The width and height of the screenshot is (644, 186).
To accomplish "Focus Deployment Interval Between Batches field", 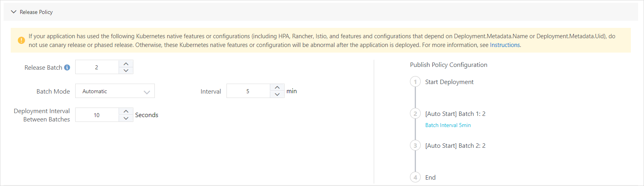I will tap(97, 115).
